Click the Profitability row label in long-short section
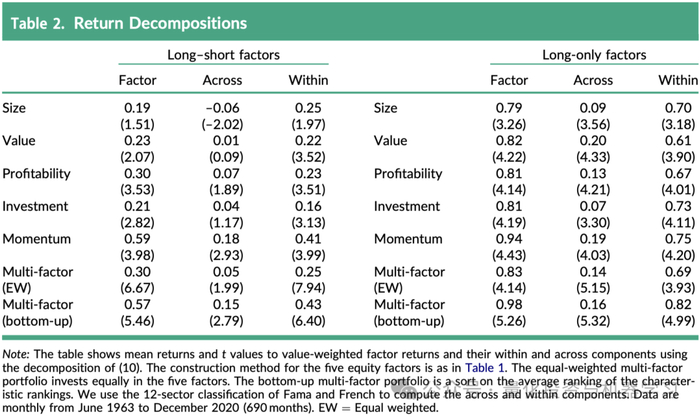 coord(37,173)
